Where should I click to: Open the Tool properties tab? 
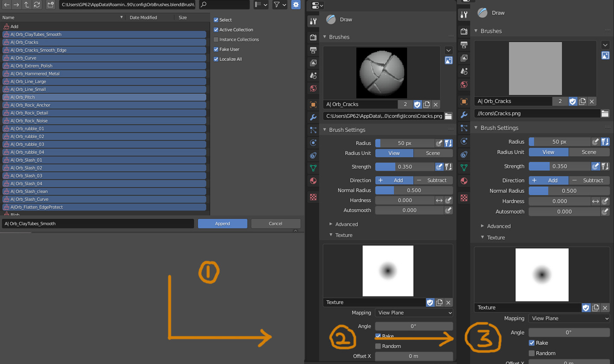(x=313, y=21)
